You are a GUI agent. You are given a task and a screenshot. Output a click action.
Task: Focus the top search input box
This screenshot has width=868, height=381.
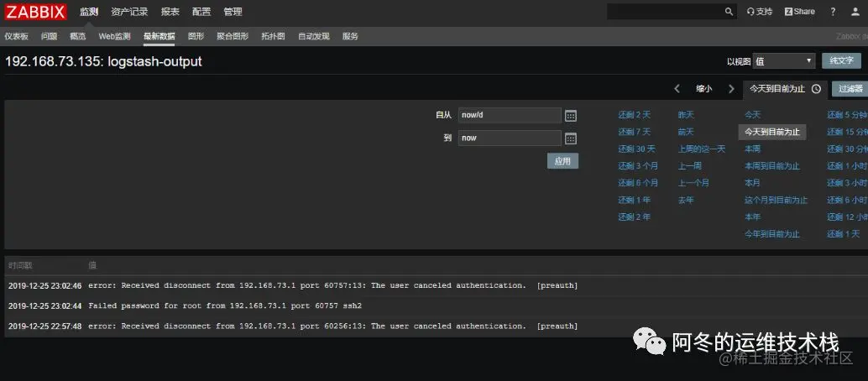point(665,12)
